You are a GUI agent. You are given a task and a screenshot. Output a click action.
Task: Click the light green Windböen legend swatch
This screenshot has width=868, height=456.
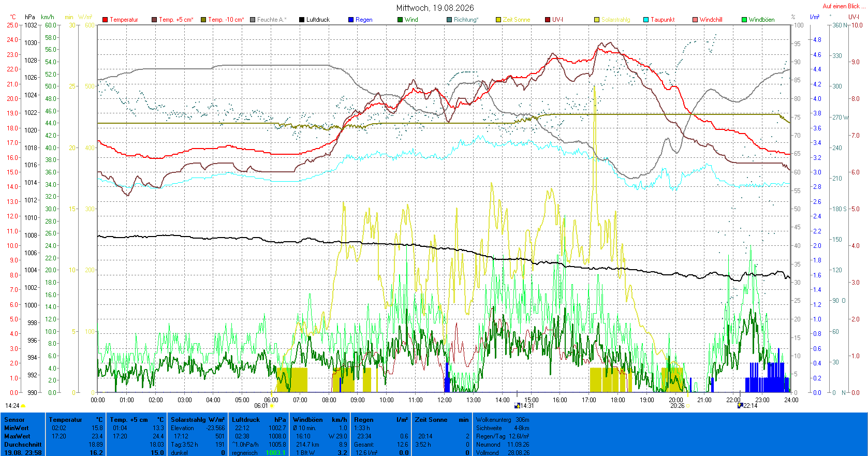click(744, 20)
